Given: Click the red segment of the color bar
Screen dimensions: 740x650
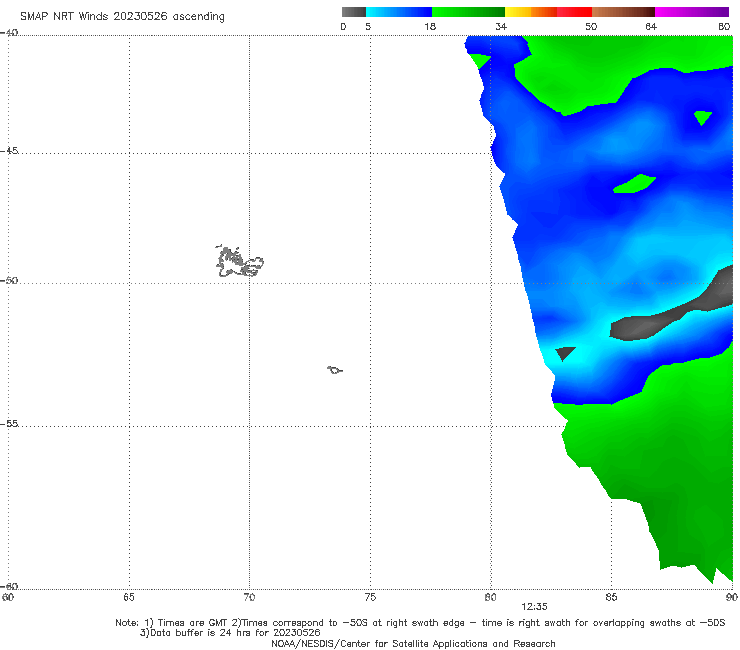Looking at the screenshot, I should click(x=574, y=12).
